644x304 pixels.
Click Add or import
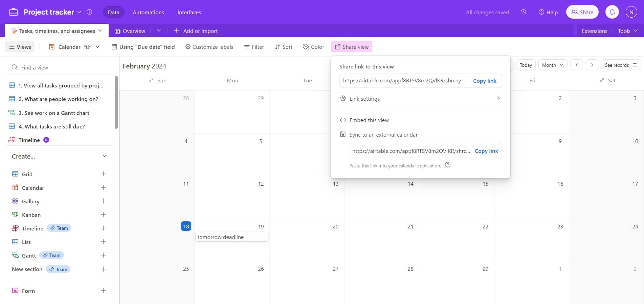pos(196,31)
